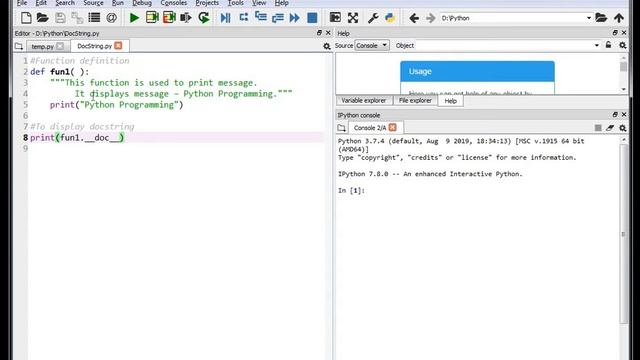Close the temp.py tab
This screenshot has width=640, height=360.
(60, 46)
